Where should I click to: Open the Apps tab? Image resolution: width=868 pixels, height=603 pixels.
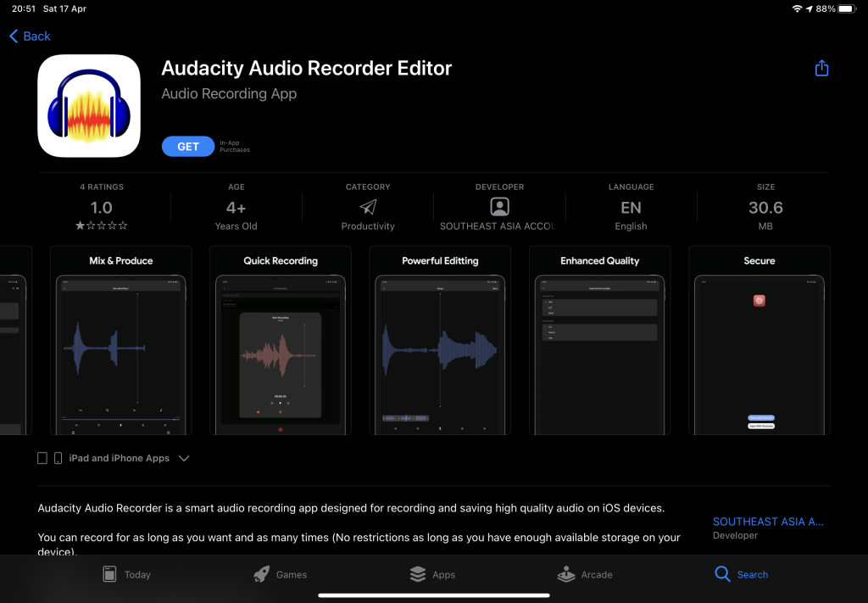432,574
